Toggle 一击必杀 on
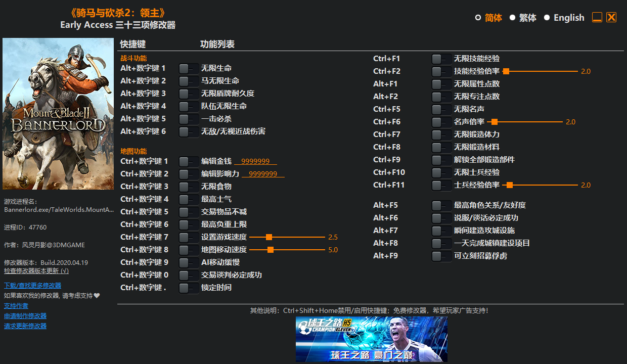Viewport: 627px width, 364px height. click(x=189, y=119)
